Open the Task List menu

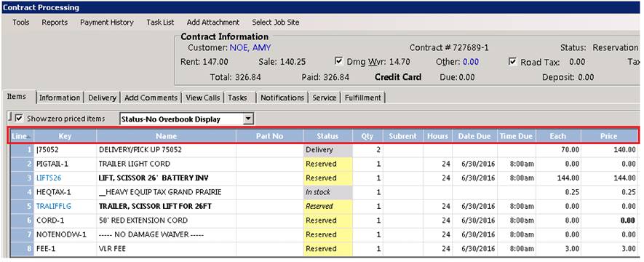tap(160, 22)
